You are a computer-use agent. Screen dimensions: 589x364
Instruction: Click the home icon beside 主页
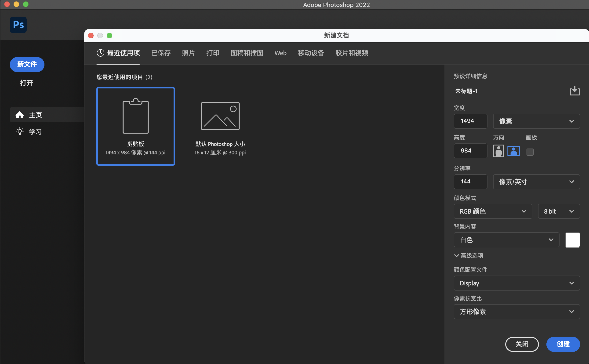point(20,115)
